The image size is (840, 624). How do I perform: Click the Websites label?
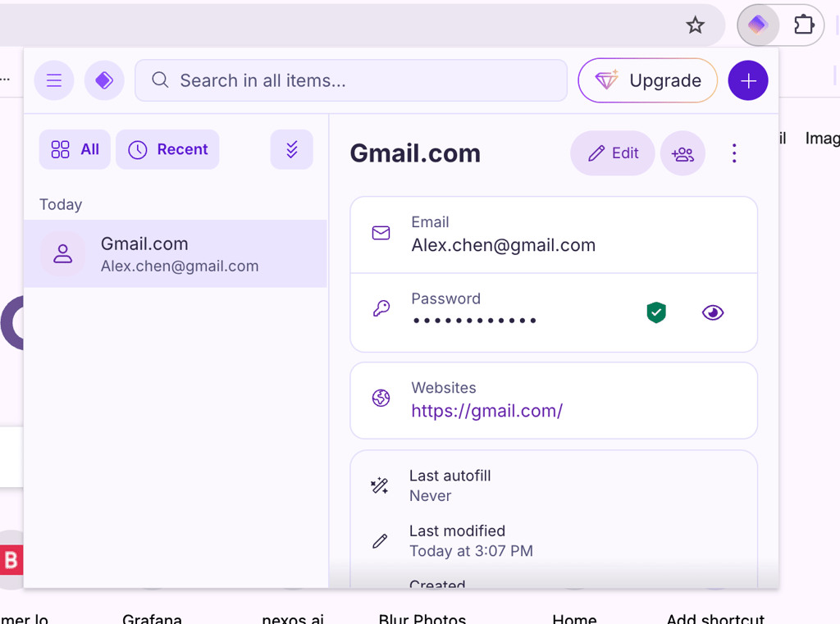click(444, 388)
